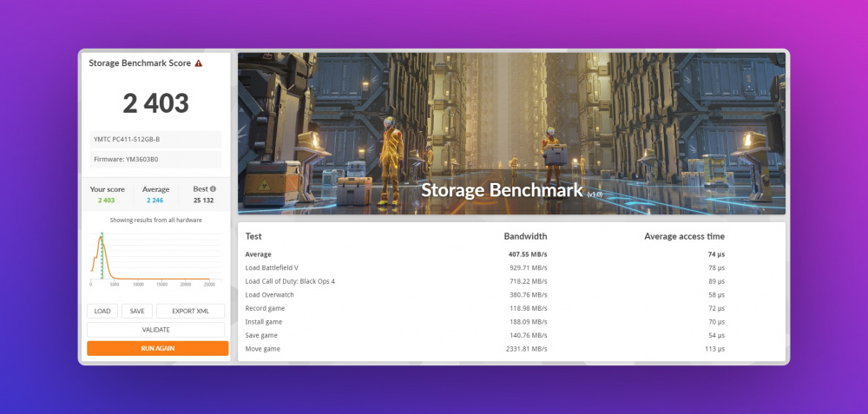Image resolution: width=868 pixels, height=414 pixels.
Task: Click the red warning icon beside Storage Benchmark Score
Action: [x=198, y=63]
